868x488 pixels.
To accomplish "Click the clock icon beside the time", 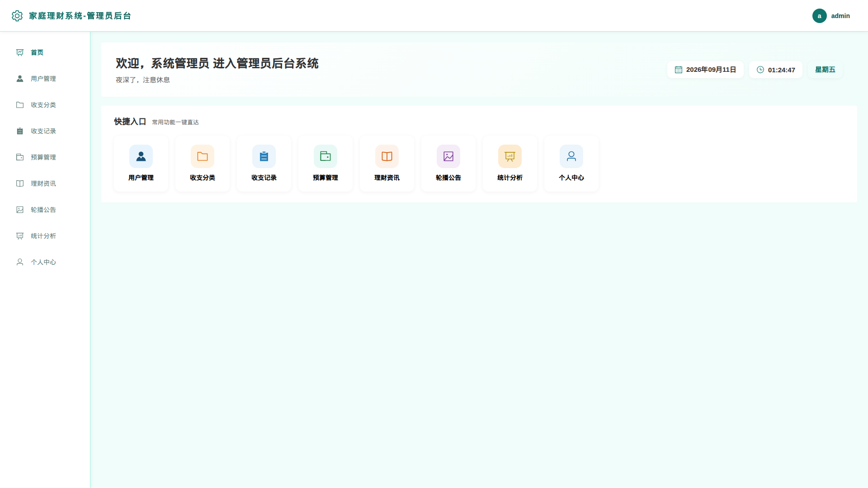I will (760, 70).
